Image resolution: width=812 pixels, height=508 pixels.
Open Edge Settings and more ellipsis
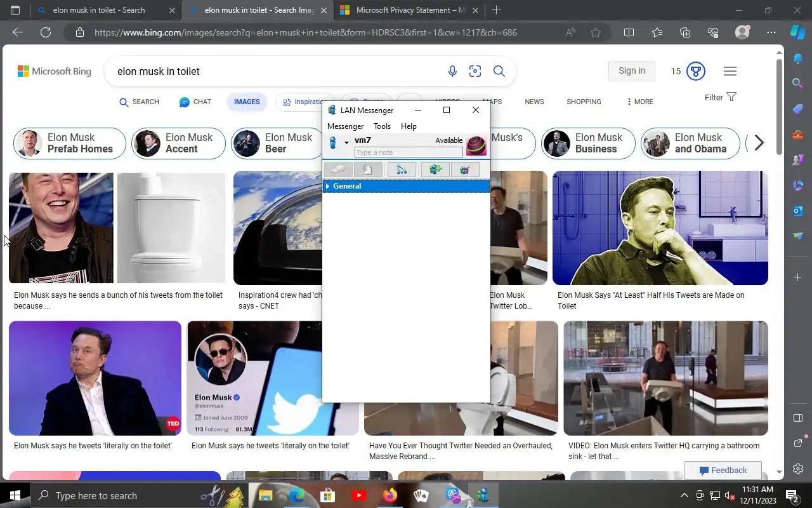[x=771, y=32]
